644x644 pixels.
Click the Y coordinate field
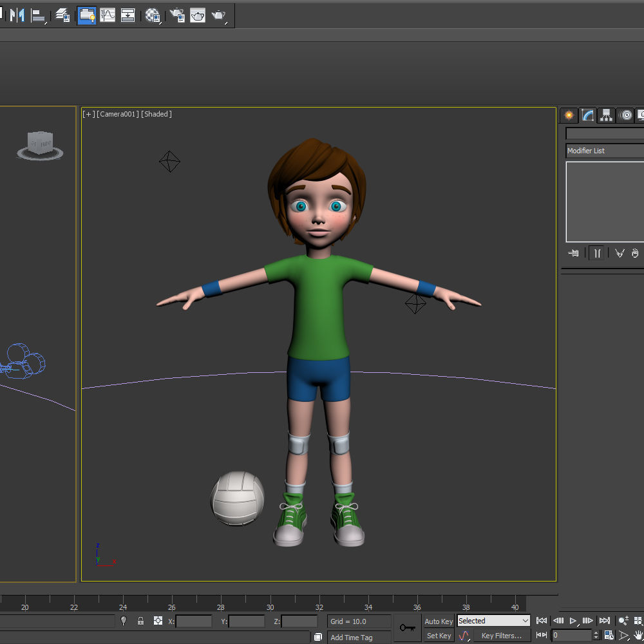pyautogui.click(x=247, y=621)
